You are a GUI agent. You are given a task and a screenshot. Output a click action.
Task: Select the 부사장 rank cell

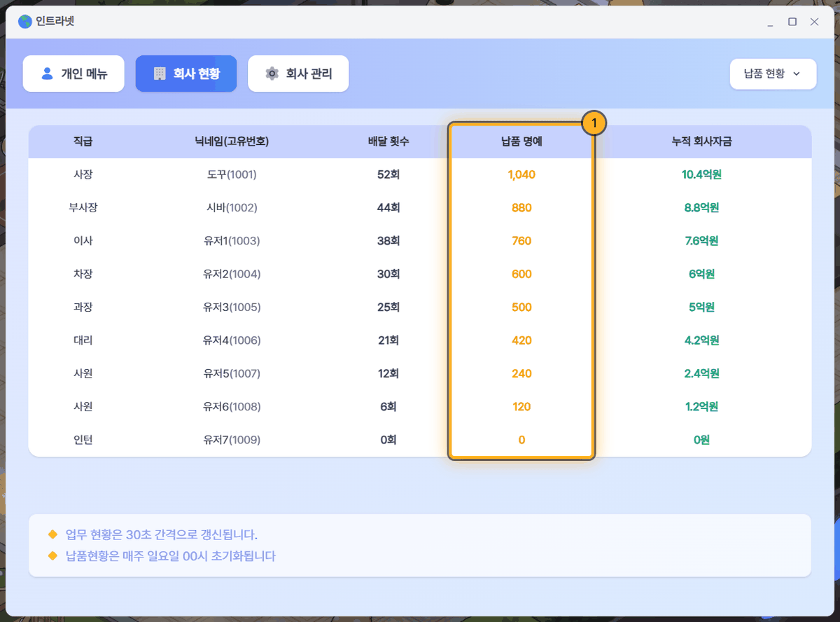pyautogui.click(x=83, y=207)
